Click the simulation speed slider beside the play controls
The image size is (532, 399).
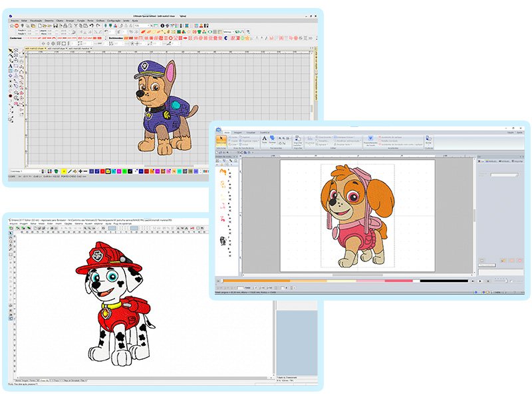pos(501,281)
